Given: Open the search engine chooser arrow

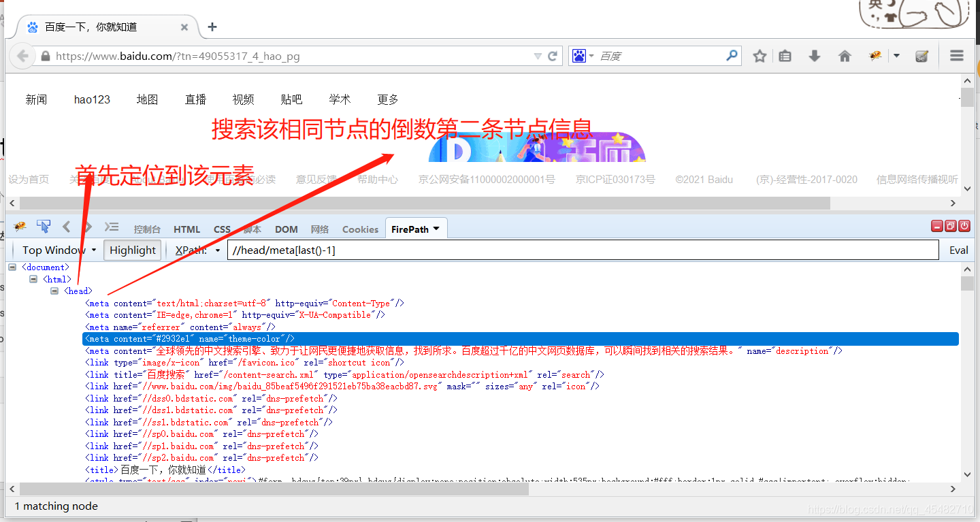Looking at the screenshot, I should [x=591, y=56].
